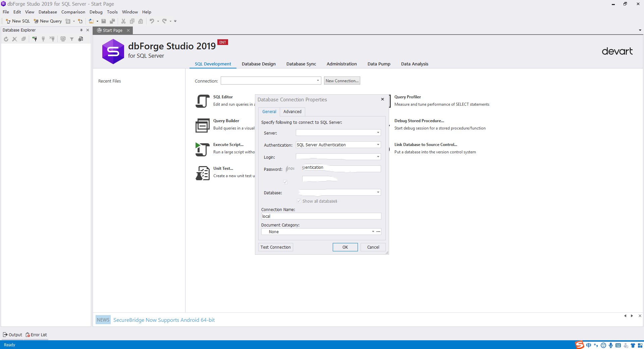This screenshot has width=644, height=349.
Task: Click the Cut scissors icon
Action: tap(123, 21)
